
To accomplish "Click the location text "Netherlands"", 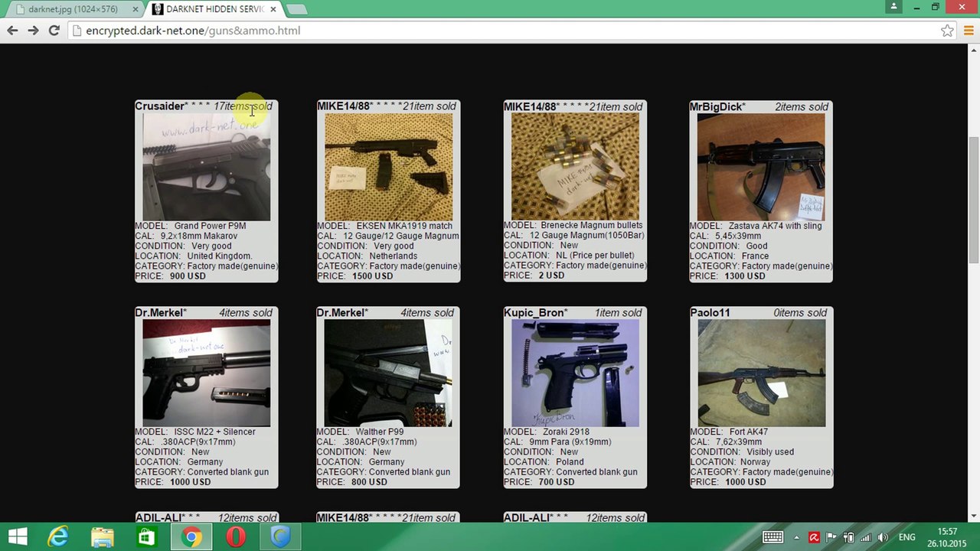I will pos(394,256).
